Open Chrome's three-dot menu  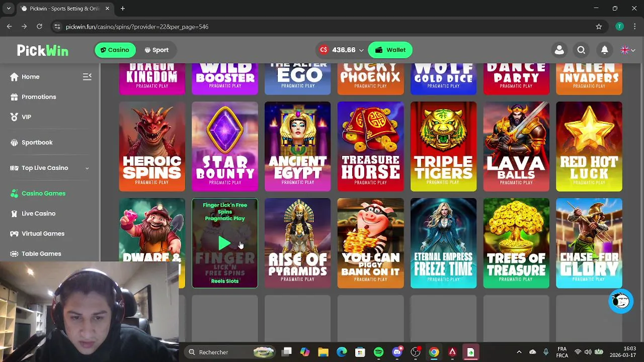(634, 26)
